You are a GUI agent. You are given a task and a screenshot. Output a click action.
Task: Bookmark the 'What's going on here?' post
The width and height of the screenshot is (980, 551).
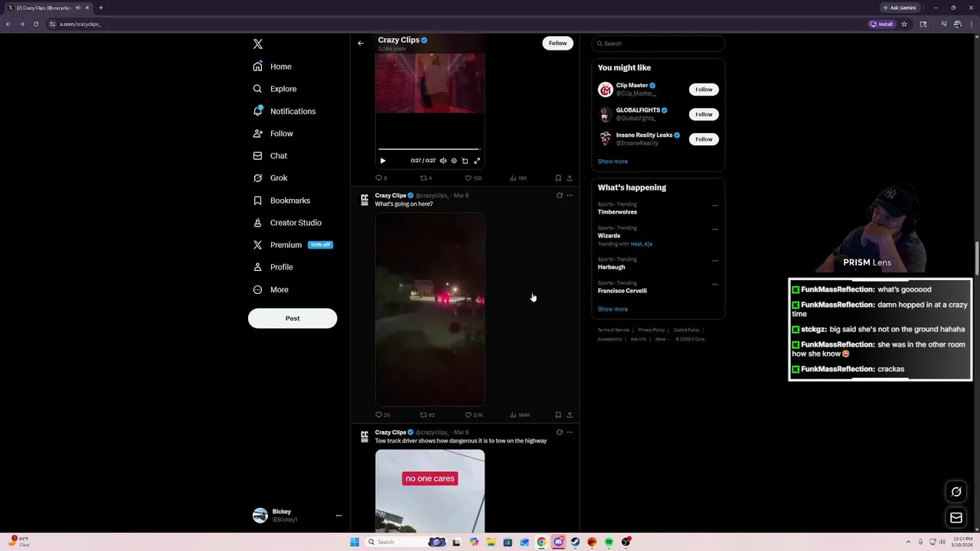point(558,415)
